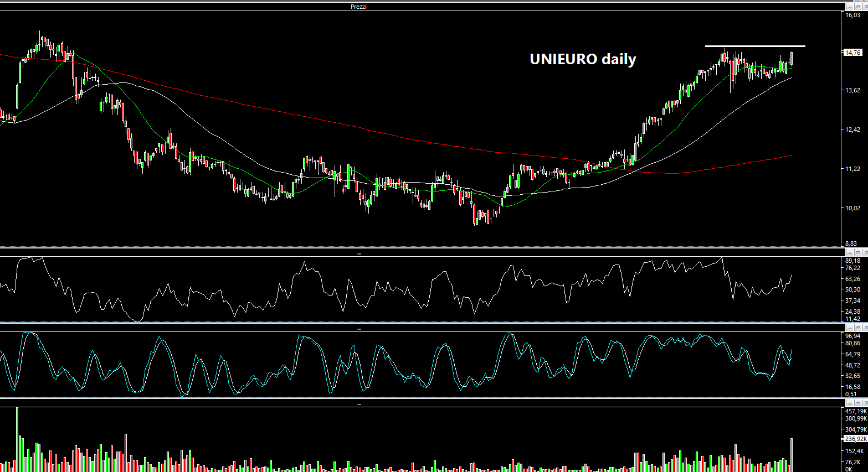
Task: Click the 96,94 oscillator scale value
Action: coord(852,336)
